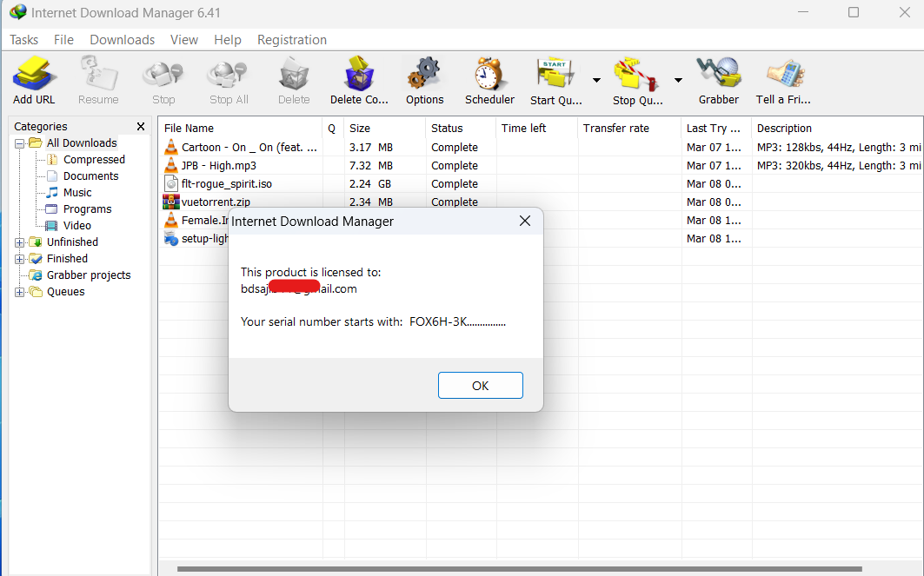Expand the Queues tree node
The width and height of the screenshot is (924, 576).
tap(19, 292)
